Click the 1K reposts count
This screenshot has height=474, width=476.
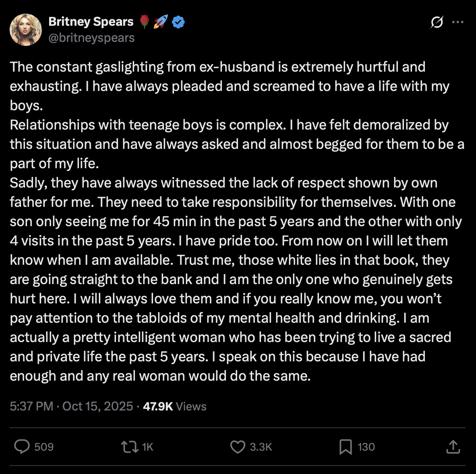click(x=148, y=447)
